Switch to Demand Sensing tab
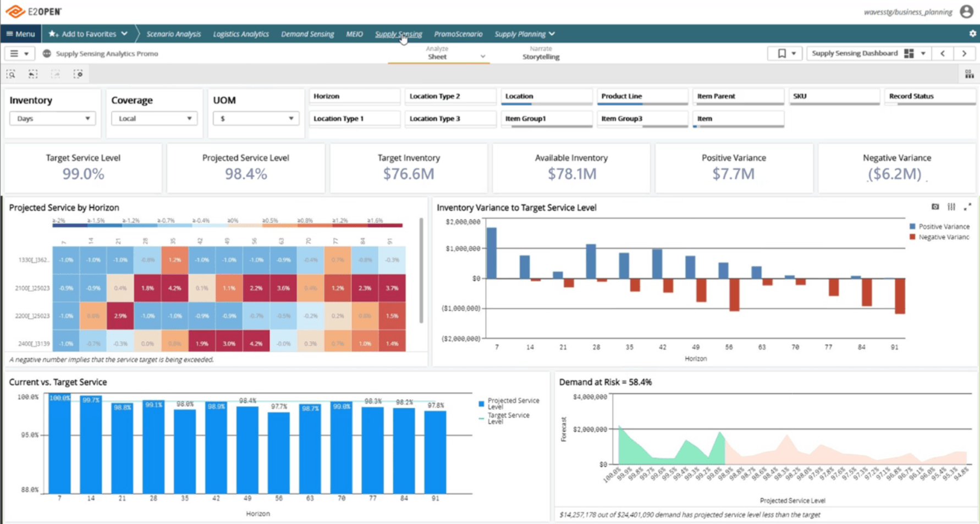 (307, 34)
